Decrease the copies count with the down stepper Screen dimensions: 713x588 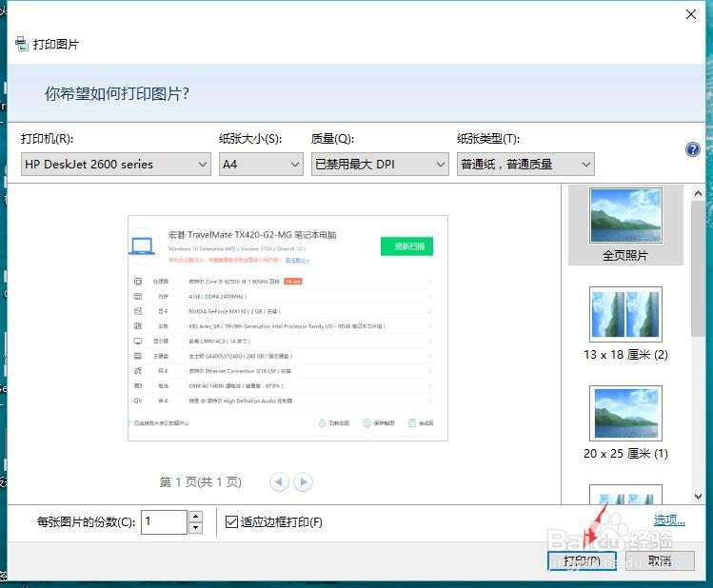tap(195, 527)
